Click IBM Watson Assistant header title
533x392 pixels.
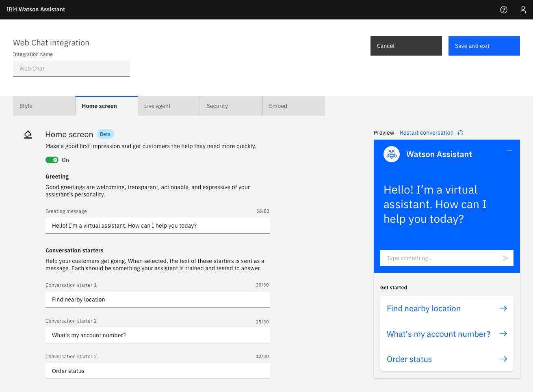pos(36,9)
